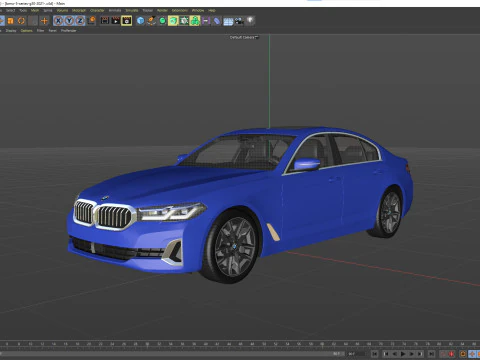Click timeline ruler at frame 60
Viewport: 480px width, 360px height.
(322, 344)
